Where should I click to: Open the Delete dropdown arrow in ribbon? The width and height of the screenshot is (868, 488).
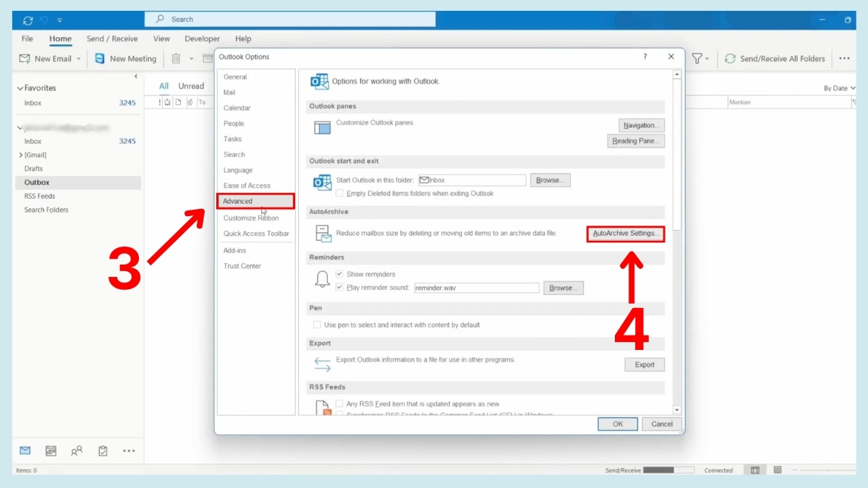192,59
